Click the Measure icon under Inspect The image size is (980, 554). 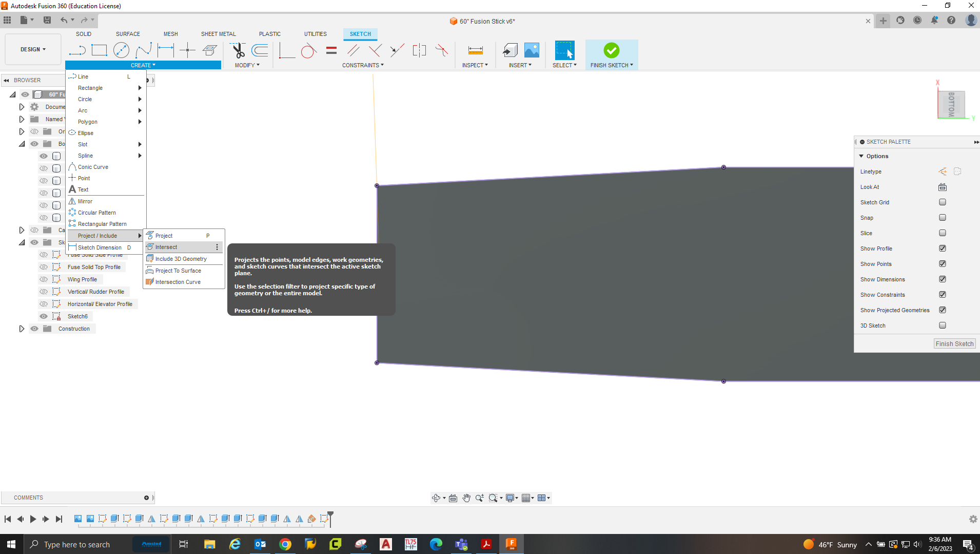click(x=475, y=50)
